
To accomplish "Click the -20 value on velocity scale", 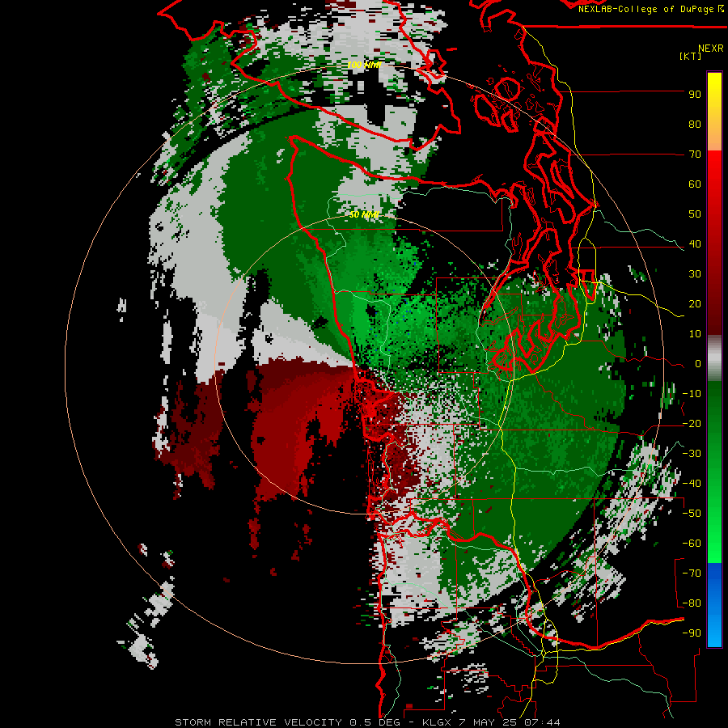I will point(692,424).
